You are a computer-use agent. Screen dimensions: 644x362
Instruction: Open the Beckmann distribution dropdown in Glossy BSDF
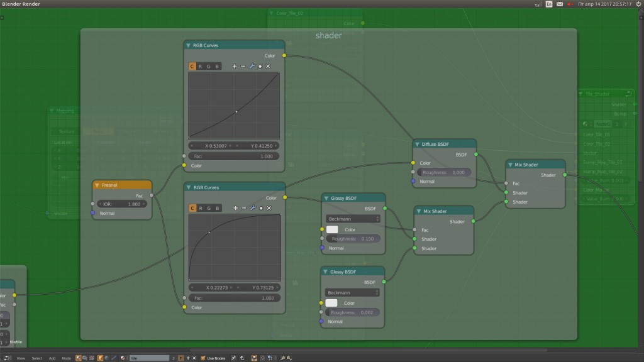pos(352,218)
